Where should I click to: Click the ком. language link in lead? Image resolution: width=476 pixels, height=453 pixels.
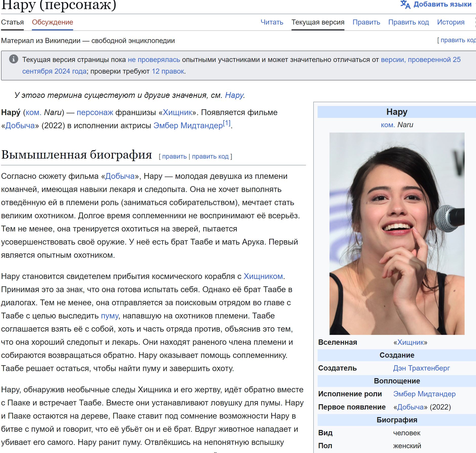coord(33,112)
